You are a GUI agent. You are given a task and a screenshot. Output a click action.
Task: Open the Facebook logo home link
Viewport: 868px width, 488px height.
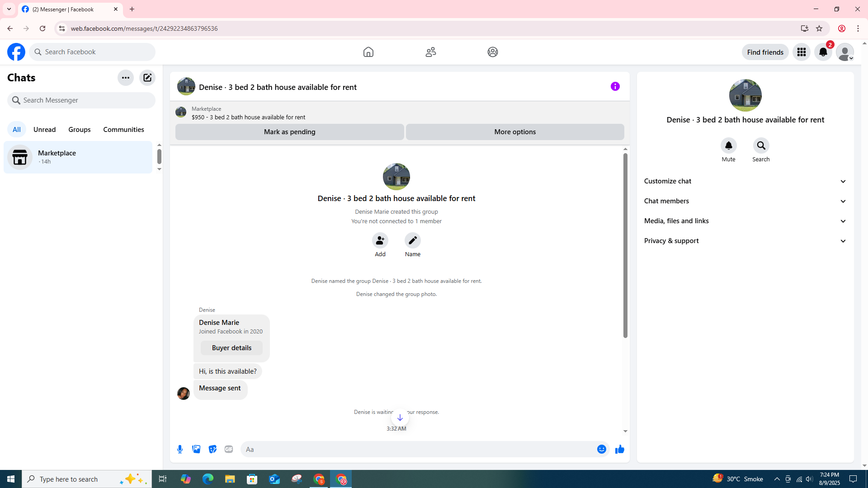pyautogui.click(x=16, y=52)
